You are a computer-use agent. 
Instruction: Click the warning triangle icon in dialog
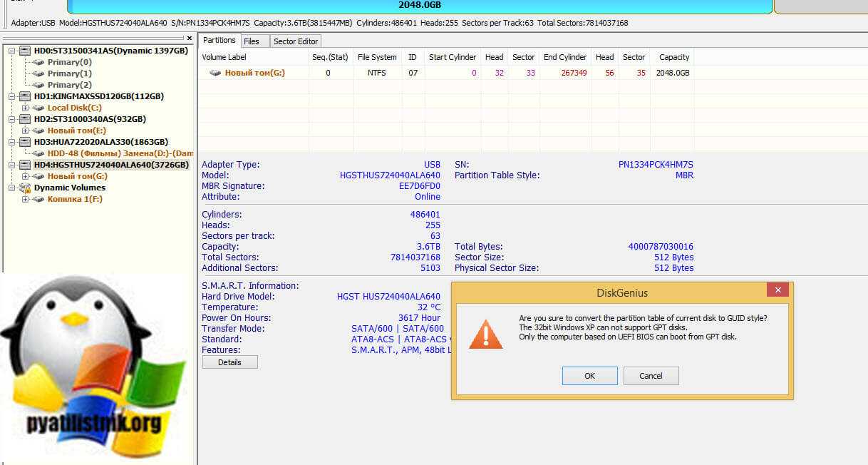tap(485, 334)
